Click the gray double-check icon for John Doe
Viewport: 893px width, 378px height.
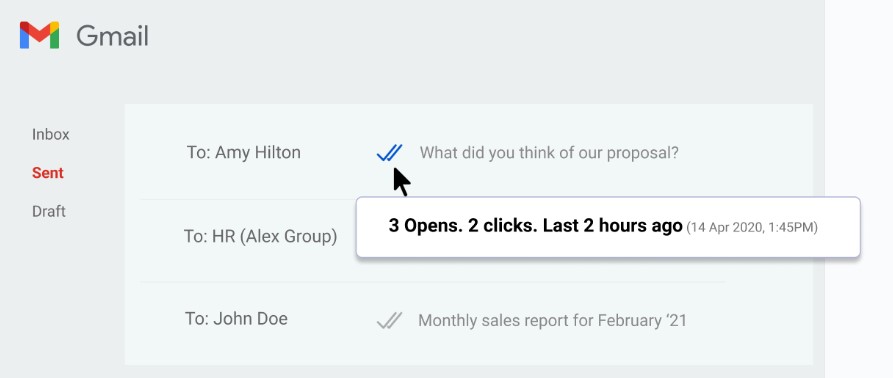(390, 321)
